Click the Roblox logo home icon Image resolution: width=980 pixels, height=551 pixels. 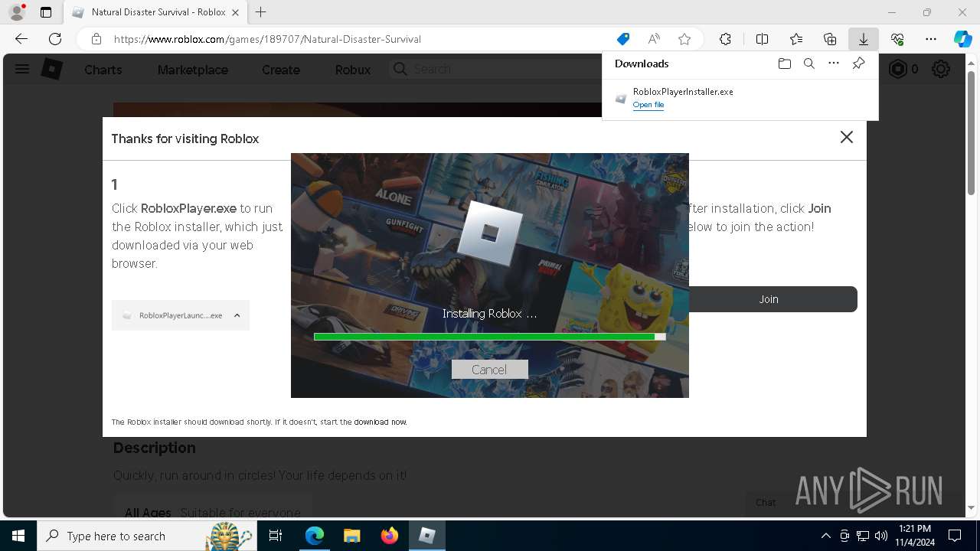[51, 70]
